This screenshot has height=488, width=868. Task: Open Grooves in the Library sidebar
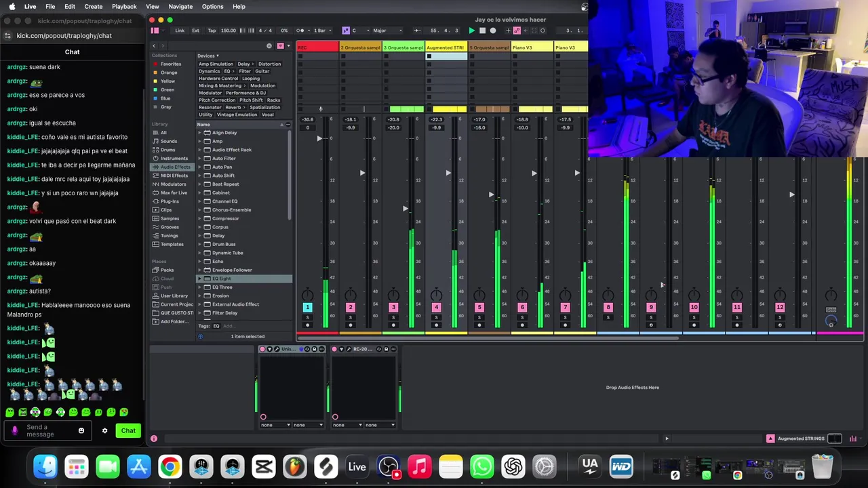(170, 227)
